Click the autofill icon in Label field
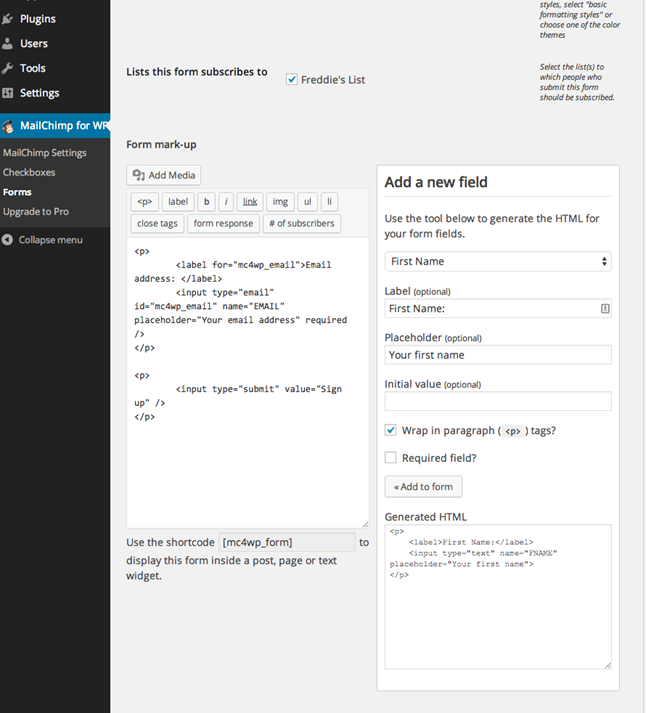 605,308
